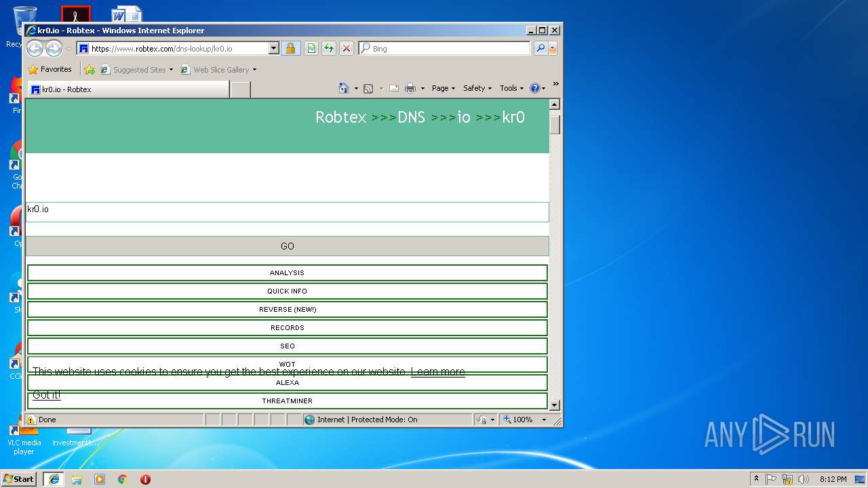Image resolution: width=868 pixels, height=488 pixels.
Task: Open the REVERSE (NEW!) section button
Action: (288, 309)
